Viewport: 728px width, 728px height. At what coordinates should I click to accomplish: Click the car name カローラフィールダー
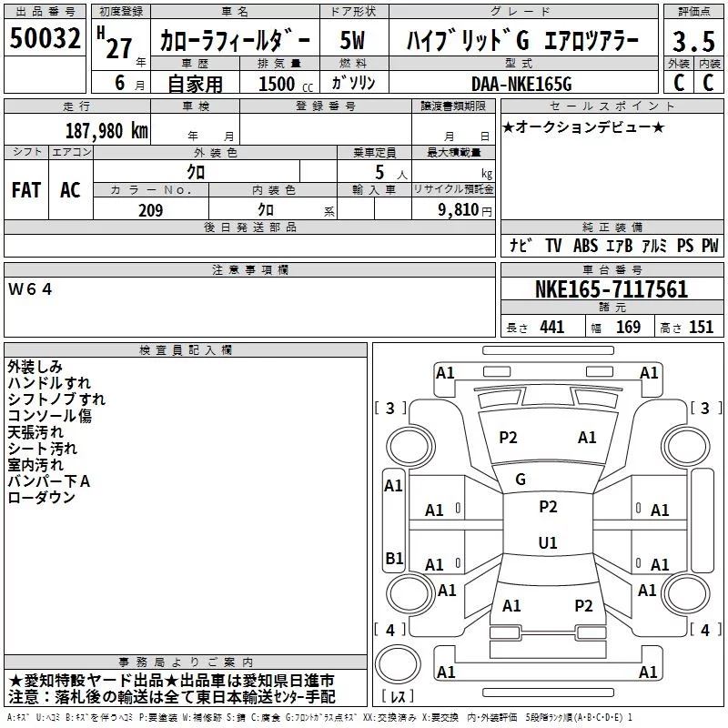(x=235, y=40)
